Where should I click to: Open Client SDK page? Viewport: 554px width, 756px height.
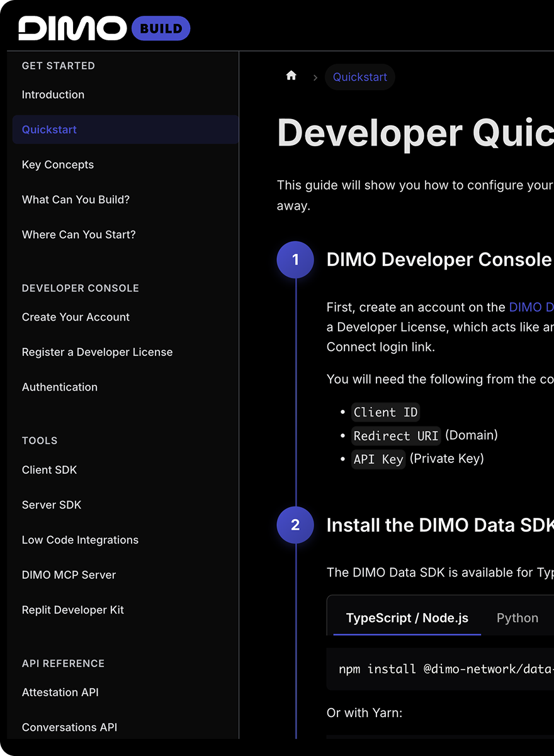click(x=49, y=470)
